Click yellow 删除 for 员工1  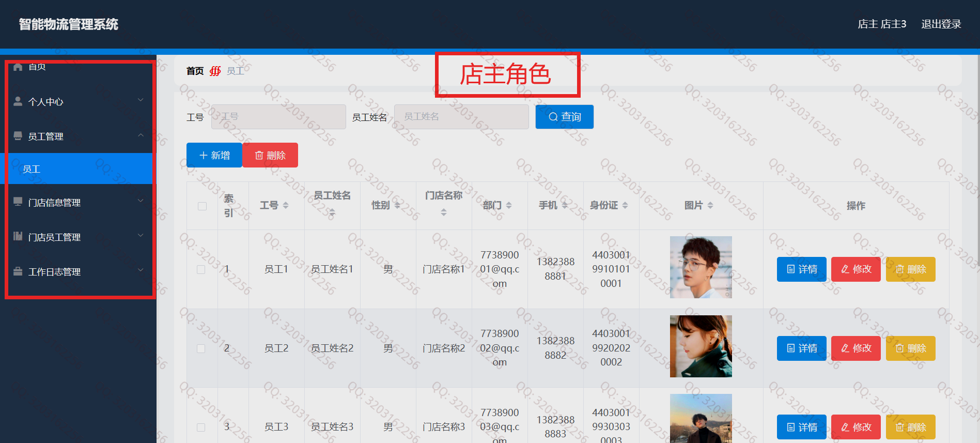910,269
